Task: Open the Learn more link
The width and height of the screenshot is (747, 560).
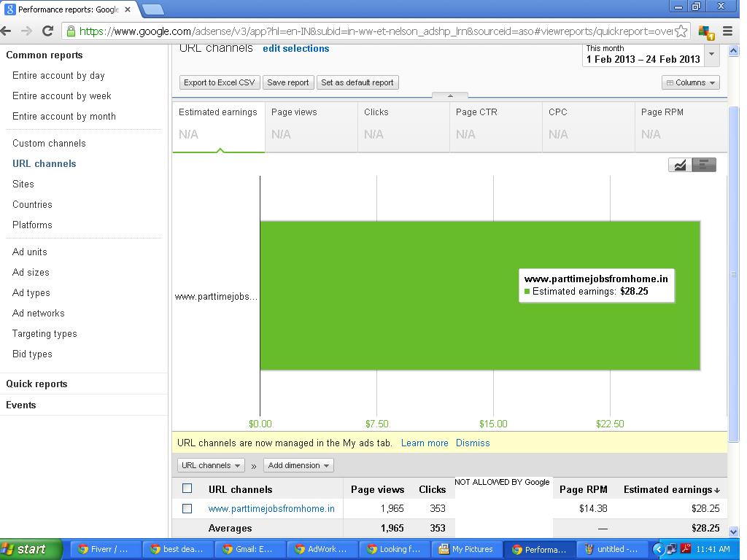Action: tap(425, 443)
